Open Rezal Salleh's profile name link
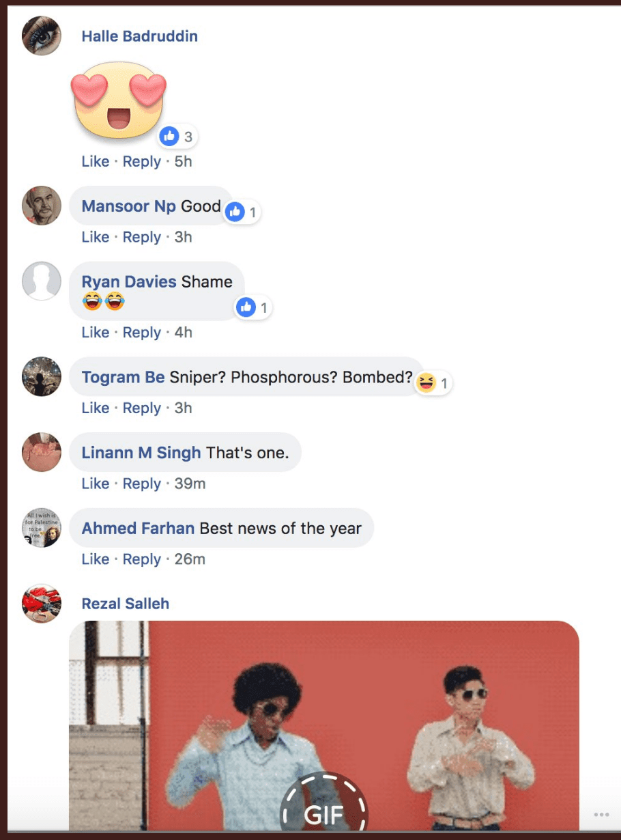 [x=125, y=604]
